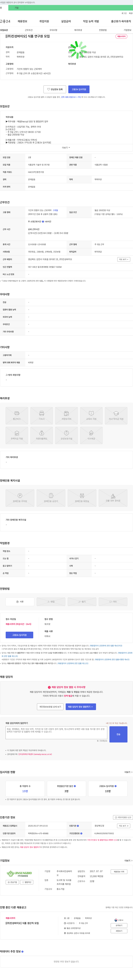The height and width of the screenshot is (980, 133).
Task: Open the 직업 능력 개발 main menu
Action: coord(91,21)
